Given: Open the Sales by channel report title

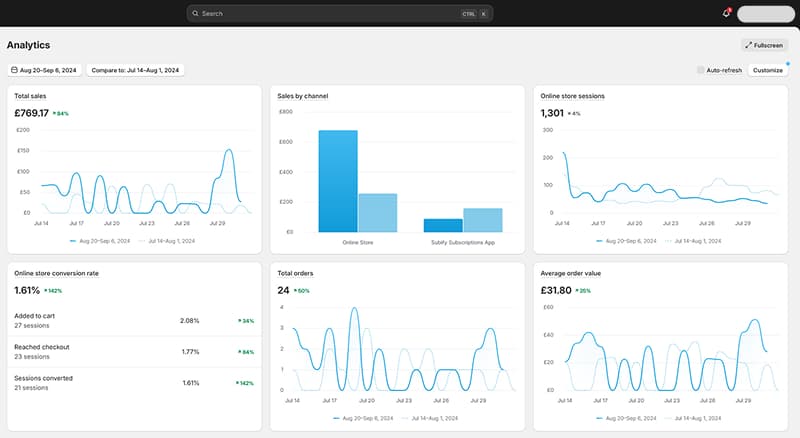Looking at the screenshot, I should (303, 96).
